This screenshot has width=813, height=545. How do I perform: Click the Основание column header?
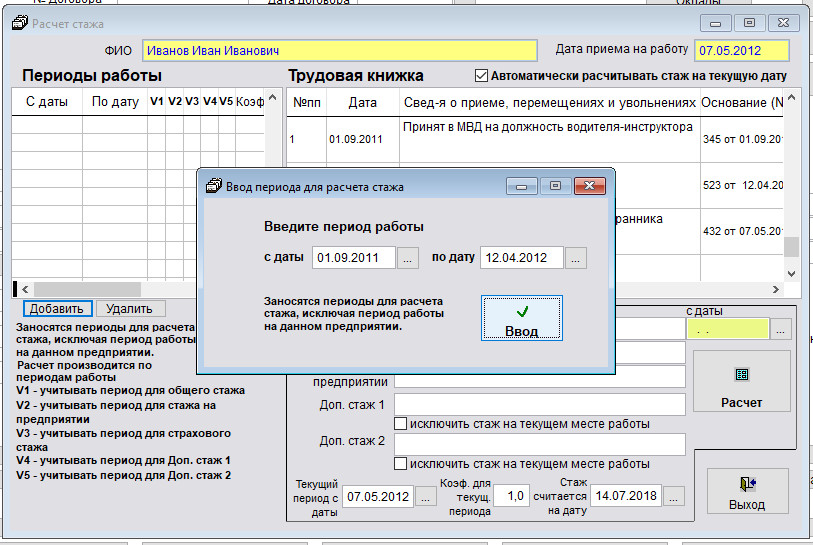coord(743,102)
